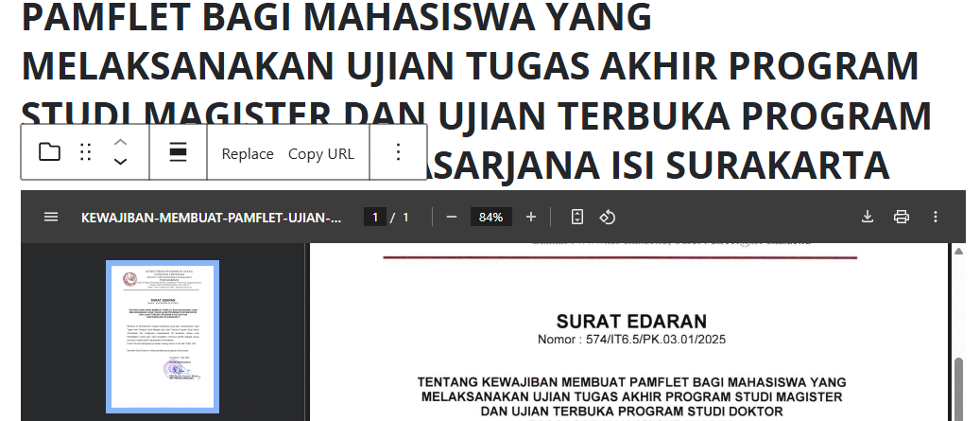Viewport: 980px width, 421px height.
Task: Click Replace in the block toolbar
Action: coord(248,153)
